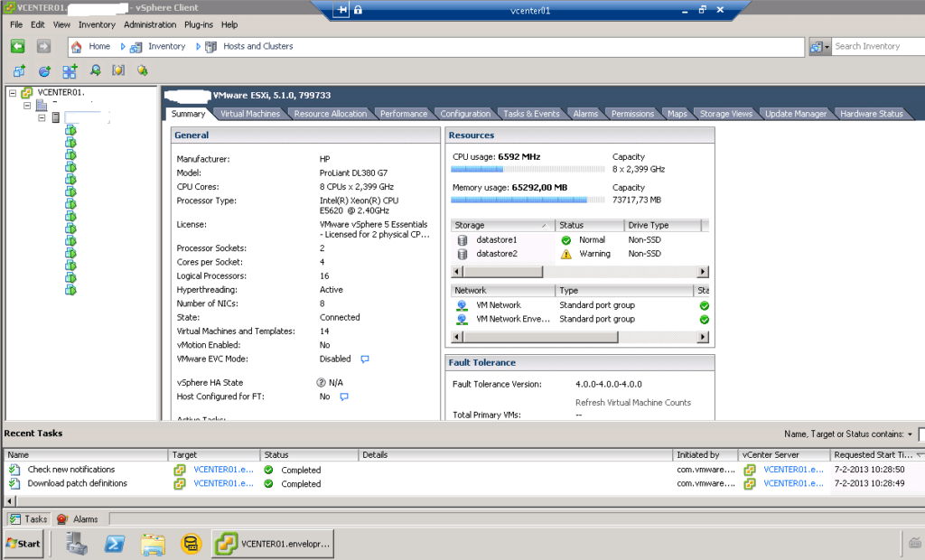
Task: Open Server Manager from the taskbar
Action: pos(76,544)
